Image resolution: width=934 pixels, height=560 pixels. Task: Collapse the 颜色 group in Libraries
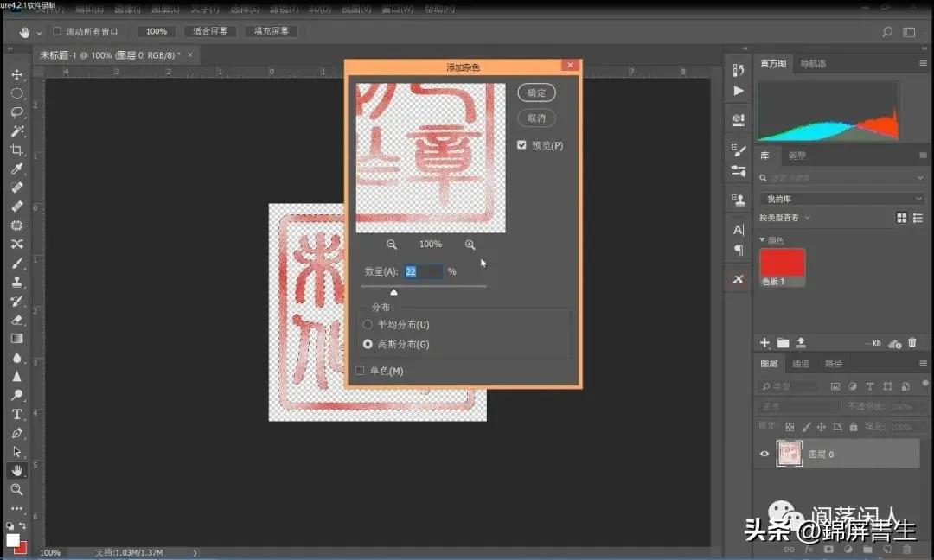click(760, 239)
